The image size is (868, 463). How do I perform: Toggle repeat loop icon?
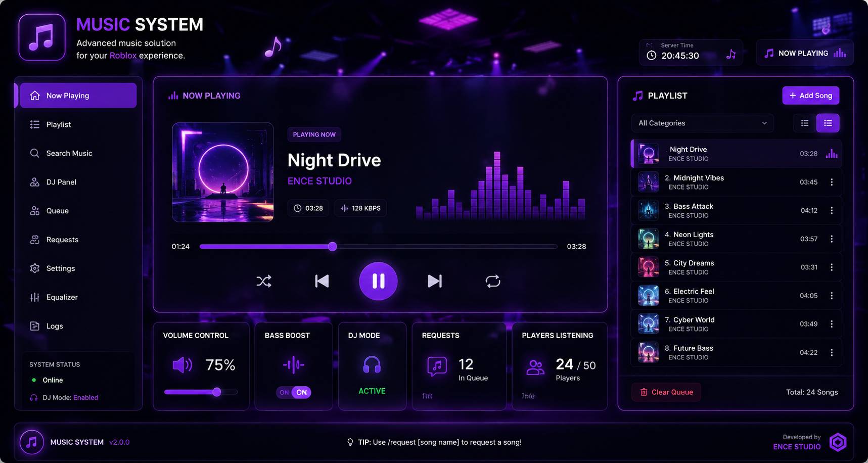pos(493,281)
